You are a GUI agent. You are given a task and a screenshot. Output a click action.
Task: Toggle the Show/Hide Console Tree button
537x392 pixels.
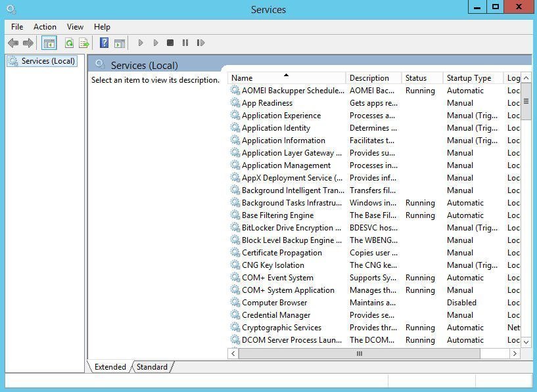click(49, 43)
